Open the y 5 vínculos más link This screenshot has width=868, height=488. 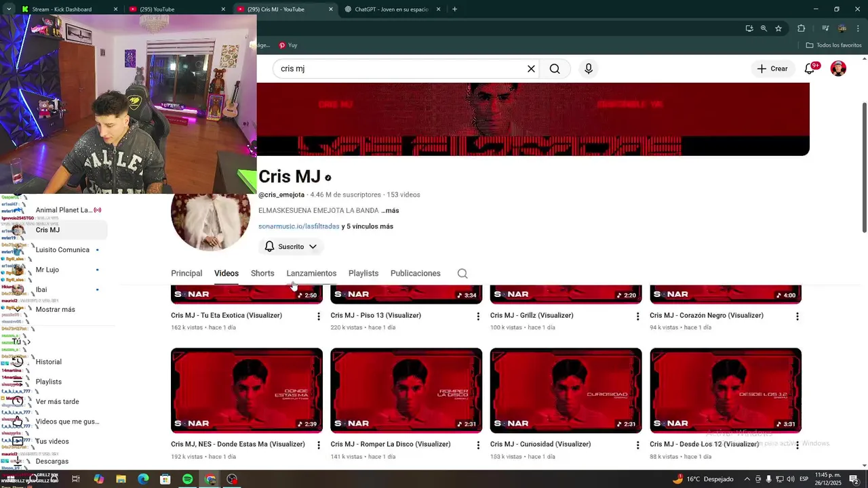pos(368,226)
